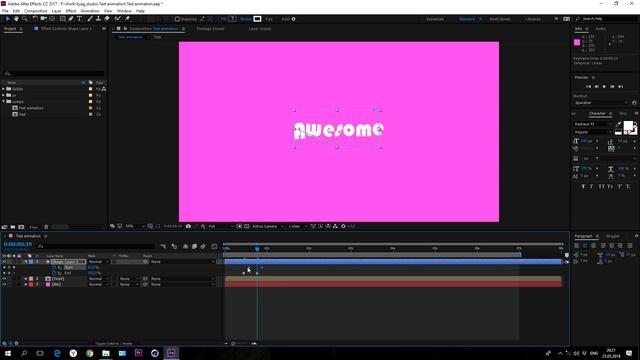640x360 pixels.
Task: Click the Info panel pink color sample
Action: tap(577, 42)
